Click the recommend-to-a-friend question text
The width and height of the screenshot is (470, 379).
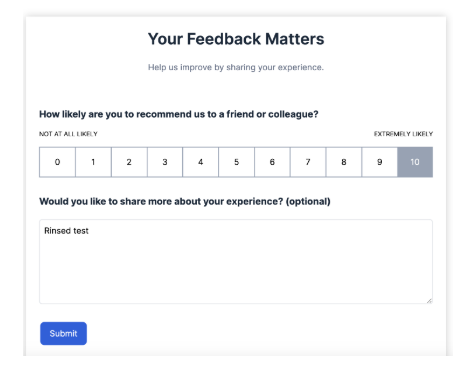tap(179, 114)
